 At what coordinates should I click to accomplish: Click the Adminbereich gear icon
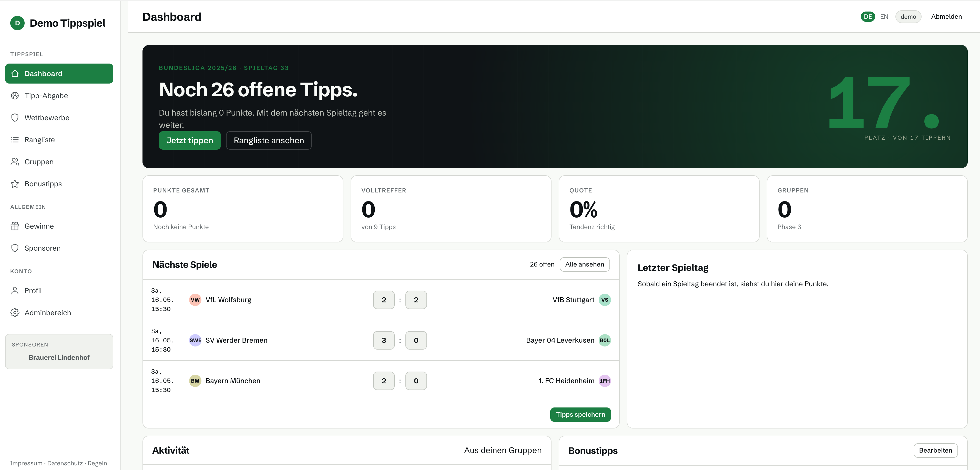(15, 312)
